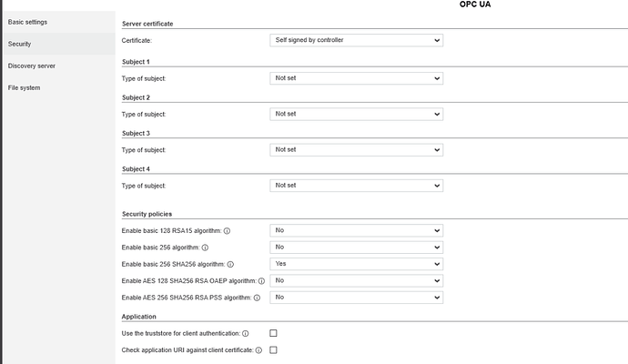
Task: Switch to File system settings
Action: (x=24, y=87)
